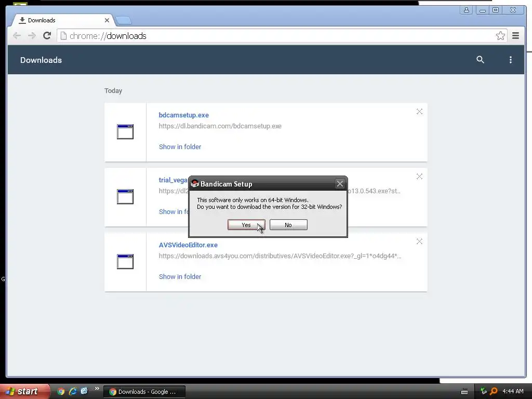Image resolution: width=532 pixels, height=399 pixels.
Task: Close the Bandicam Setup dialog
Action: pyautogui.click(x=340, y=184)
